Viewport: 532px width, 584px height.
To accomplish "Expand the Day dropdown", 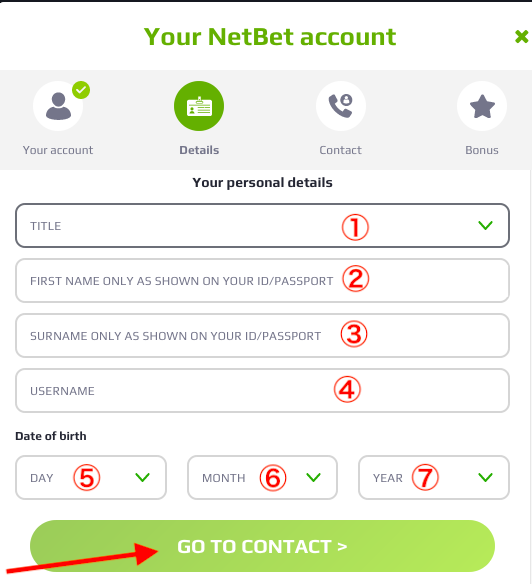I will pyautogui.click(x=91, y=477).
